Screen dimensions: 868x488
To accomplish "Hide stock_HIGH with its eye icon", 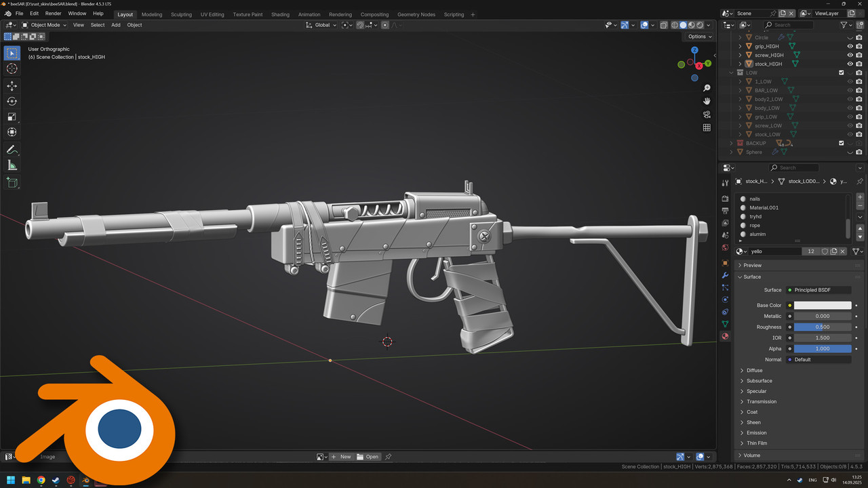I will point(850,64).
